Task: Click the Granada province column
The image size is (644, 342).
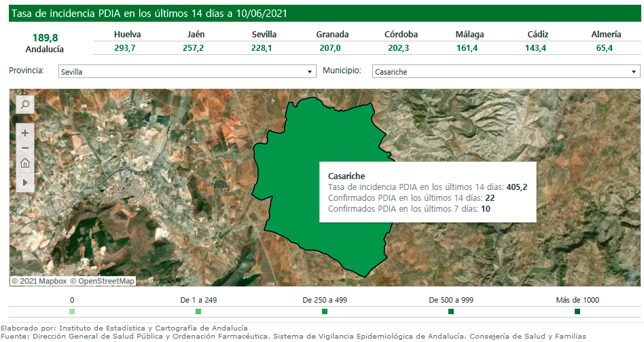Action: [332, 41]
